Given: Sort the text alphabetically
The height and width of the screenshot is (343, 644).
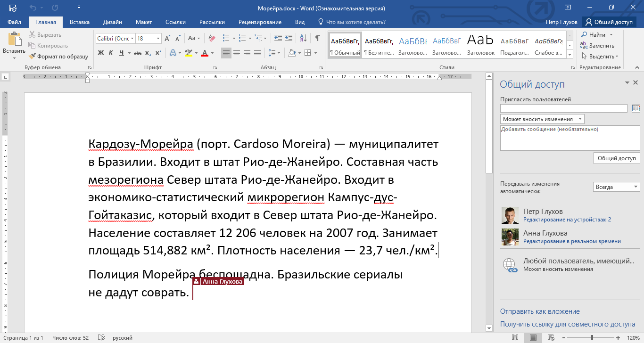Looking at the screenshot, I should coord(303,38).
